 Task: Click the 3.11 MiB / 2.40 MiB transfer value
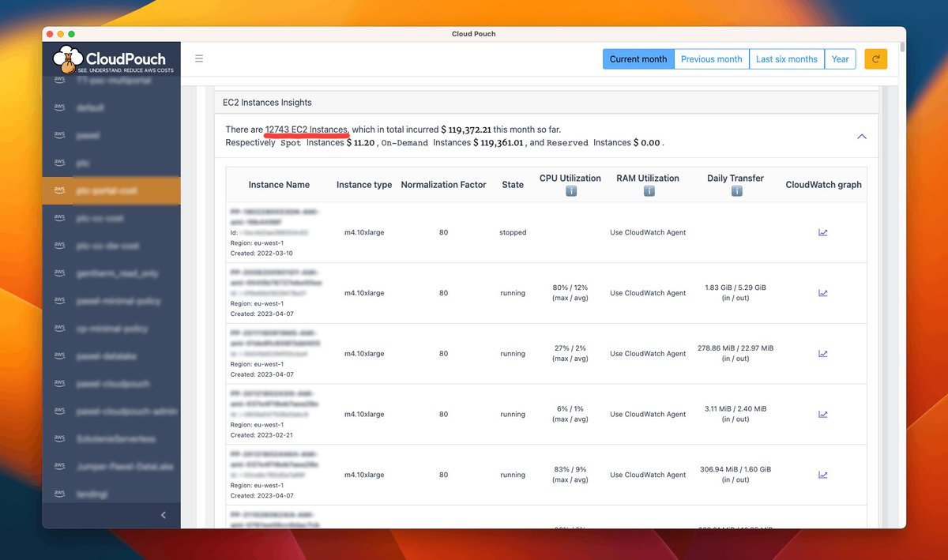(735, 409)
